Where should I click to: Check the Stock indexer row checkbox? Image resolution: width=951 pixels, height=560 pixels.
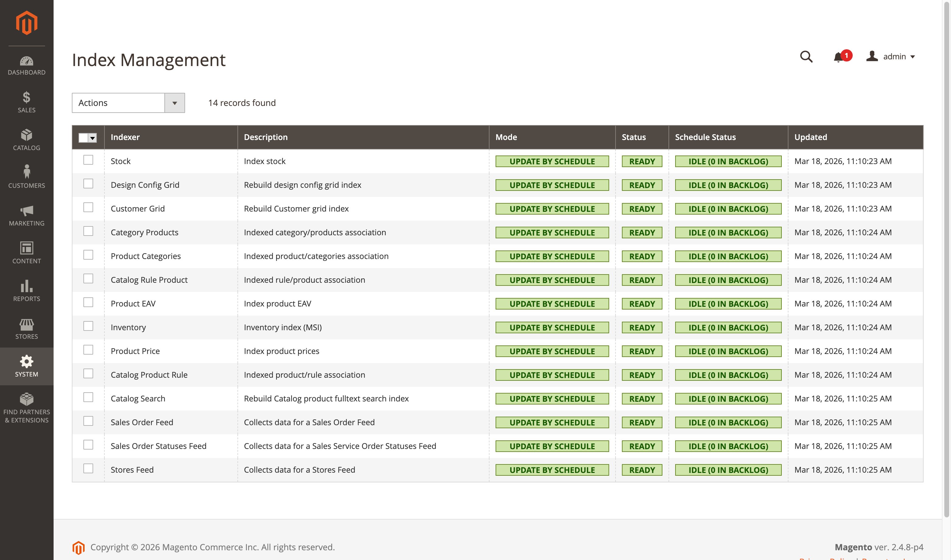point(88,159)
